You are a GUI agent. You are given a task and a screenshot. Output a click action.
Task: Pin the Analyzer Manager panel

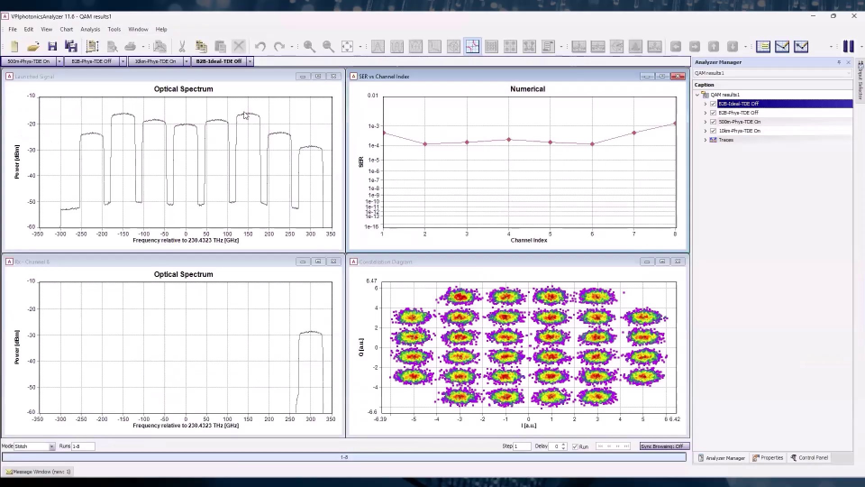click(x=839, y=62)
